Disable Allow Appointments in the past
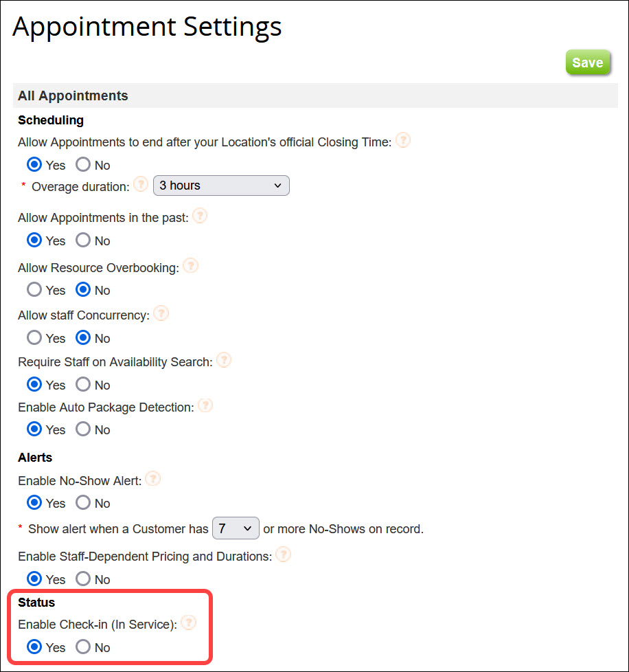629x672 pixels. [x=82, y=240]
